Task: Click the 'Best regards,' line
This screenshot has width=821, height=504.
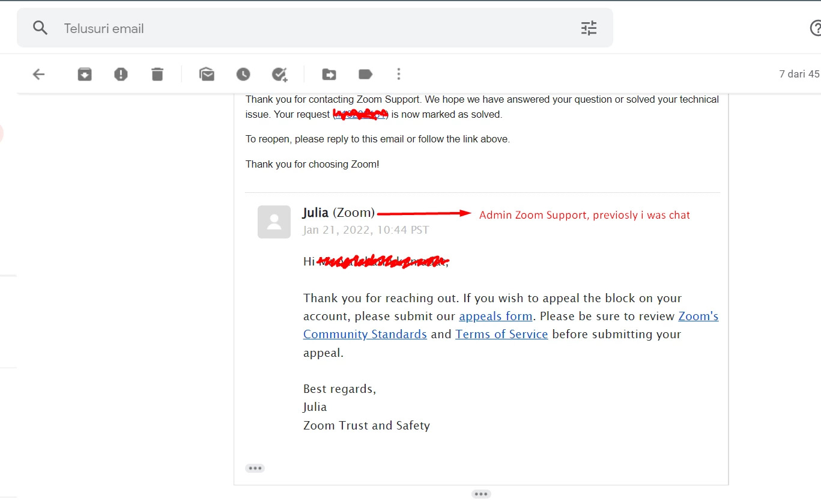Action: pyautogui.click(x=339, y=389)
